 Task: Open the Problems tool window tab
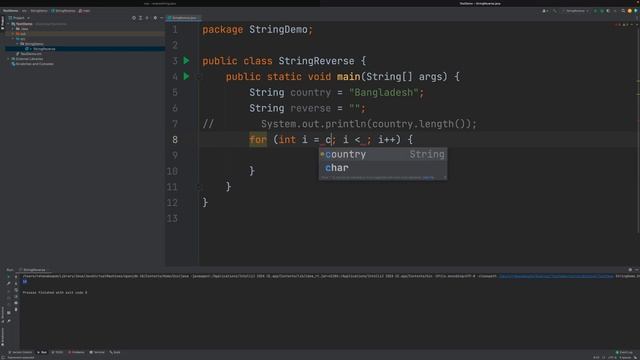point(76,352)
